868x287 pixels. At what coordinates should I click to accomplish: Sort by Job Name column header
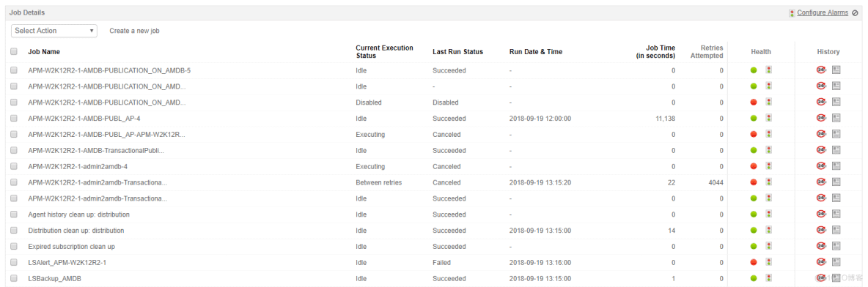click(x=44, y=52)
